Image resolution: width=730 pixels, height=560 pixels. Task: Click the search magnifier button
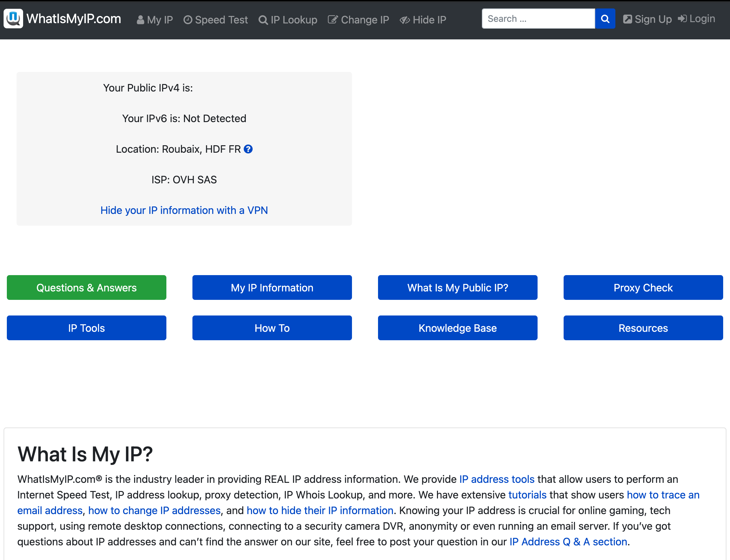pos(605,18)
